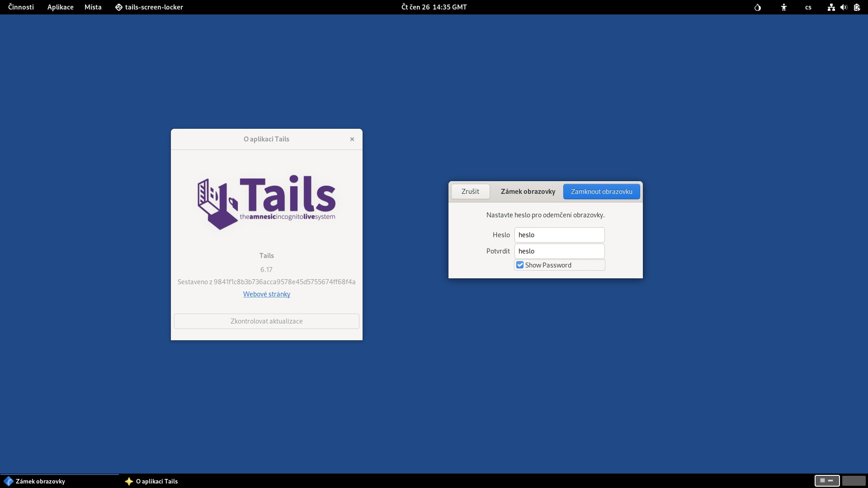Click the Zrušit button

(470, 192)
